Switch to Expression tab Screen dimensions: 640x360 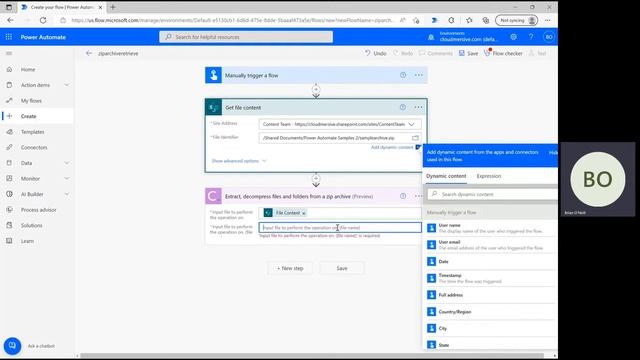coord(489,176)
